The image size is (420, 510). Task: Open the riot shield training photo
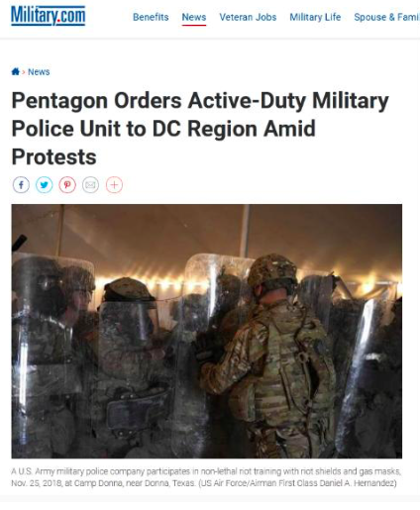click(x=207, y=331)
